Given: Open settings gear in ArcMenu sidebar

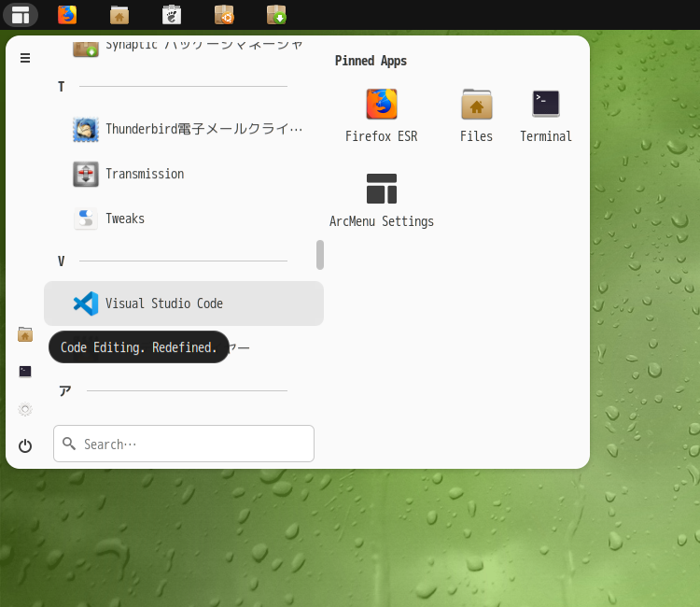Looking at the screenshot, I should coord(25,409).
